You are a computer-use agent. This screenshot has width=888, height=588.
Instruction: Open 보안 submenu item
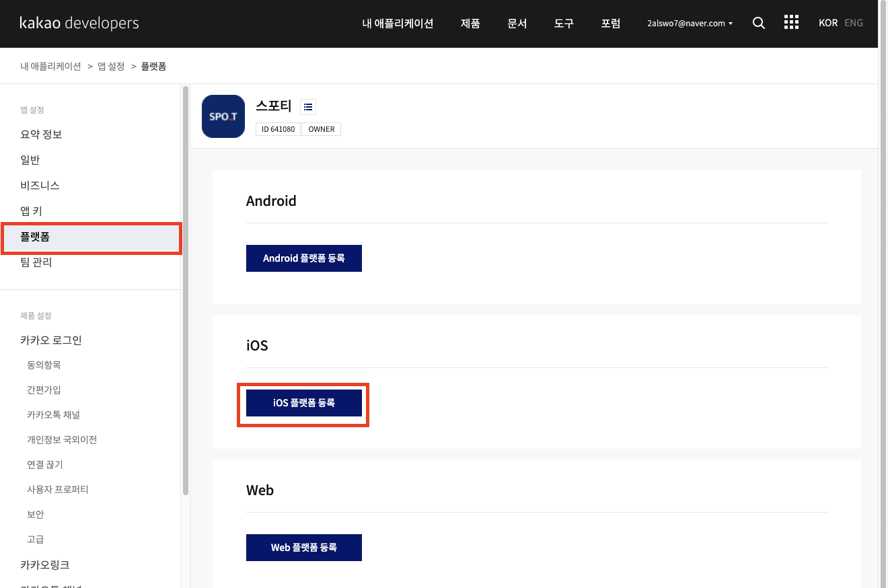pyautogui.click(x=36, y=514)
